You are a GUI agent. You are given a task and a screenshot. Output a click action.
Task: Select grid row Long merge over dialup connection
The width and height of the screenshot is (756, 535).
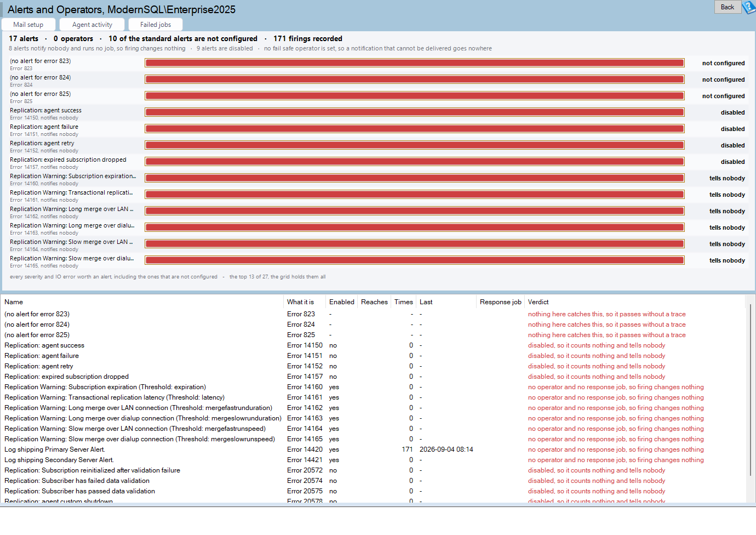[374, 418]
